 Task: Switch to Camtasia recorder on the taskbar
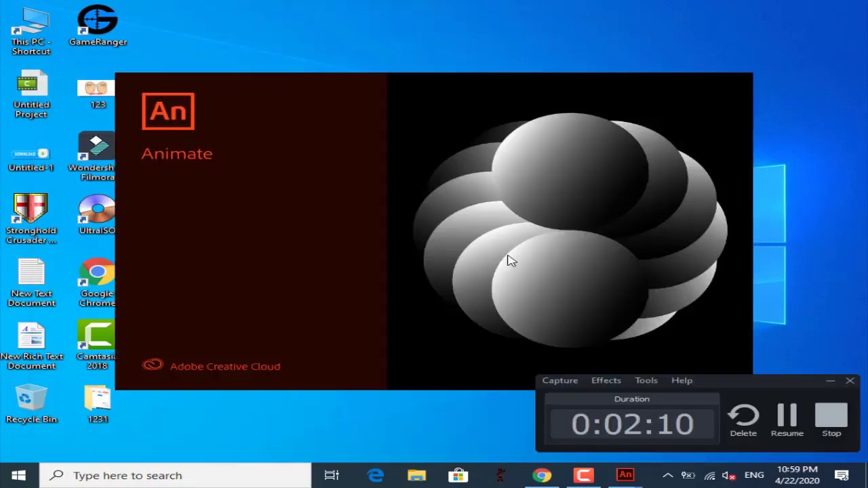[583, 475]
